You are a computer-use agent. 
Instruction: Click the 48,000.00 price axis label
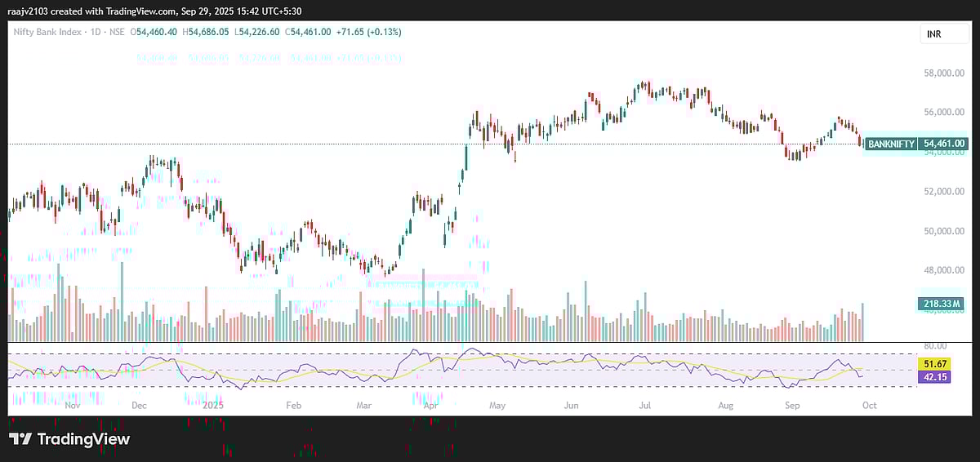pyautogui.click(x=943, y=270)
